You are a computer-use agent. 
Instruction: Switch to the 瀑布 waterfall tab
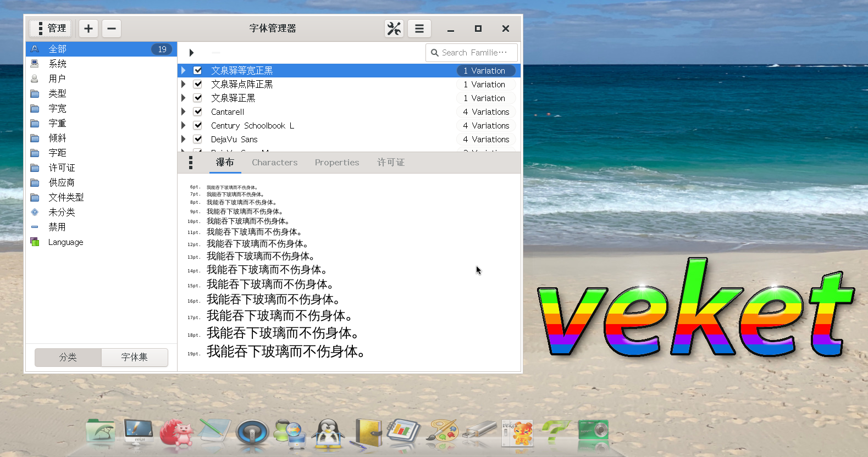225,163
